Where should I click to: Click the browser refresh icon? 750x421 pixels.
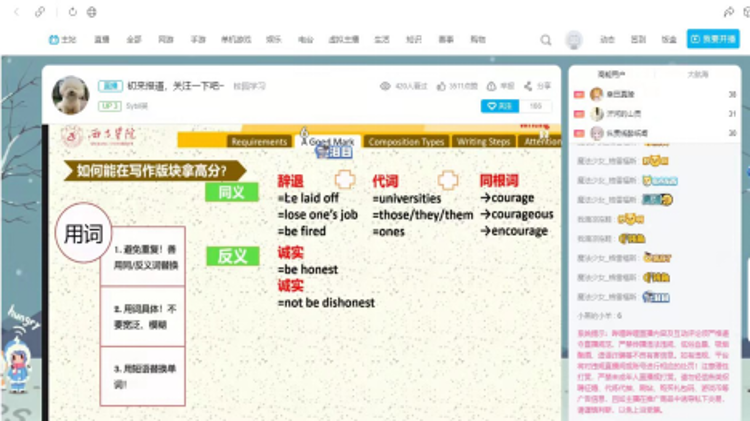click(x=73, y=12)
